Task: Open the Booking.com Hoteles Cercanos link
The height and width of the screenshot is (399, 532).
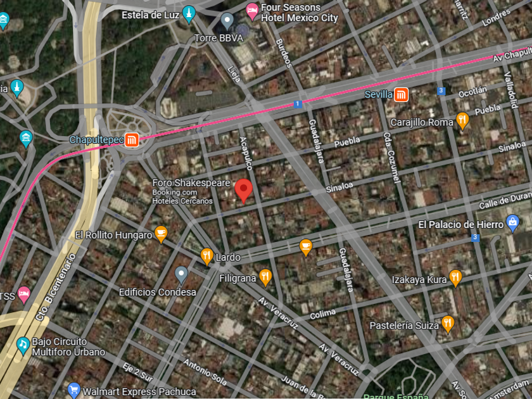Action: [x=182, y=197]
